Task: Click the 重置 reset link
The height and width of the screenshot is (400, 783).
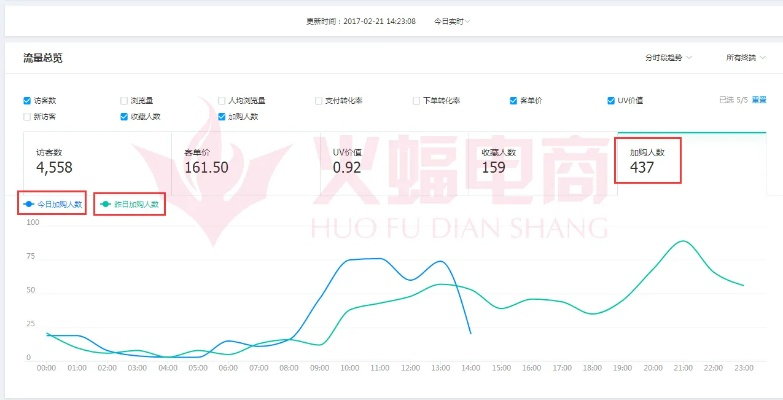Action: click(759, 100)
